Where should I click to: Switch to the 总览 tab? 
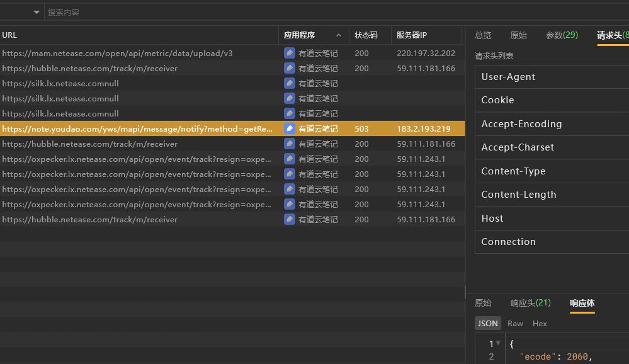click(x=483, y=35)
